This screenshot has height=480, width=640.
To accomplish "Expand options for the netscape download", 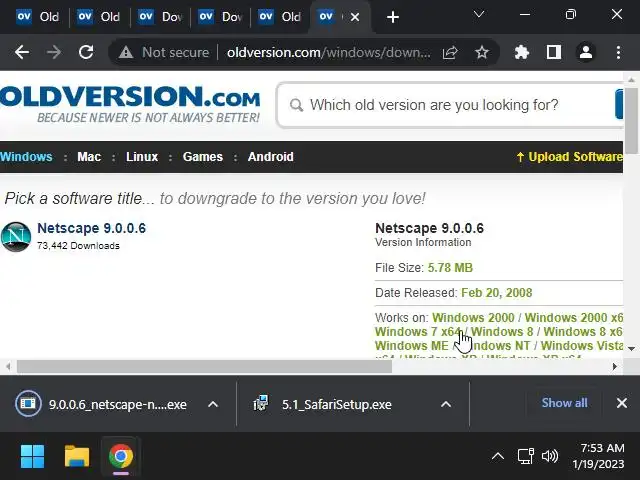I will click(213, 404).
